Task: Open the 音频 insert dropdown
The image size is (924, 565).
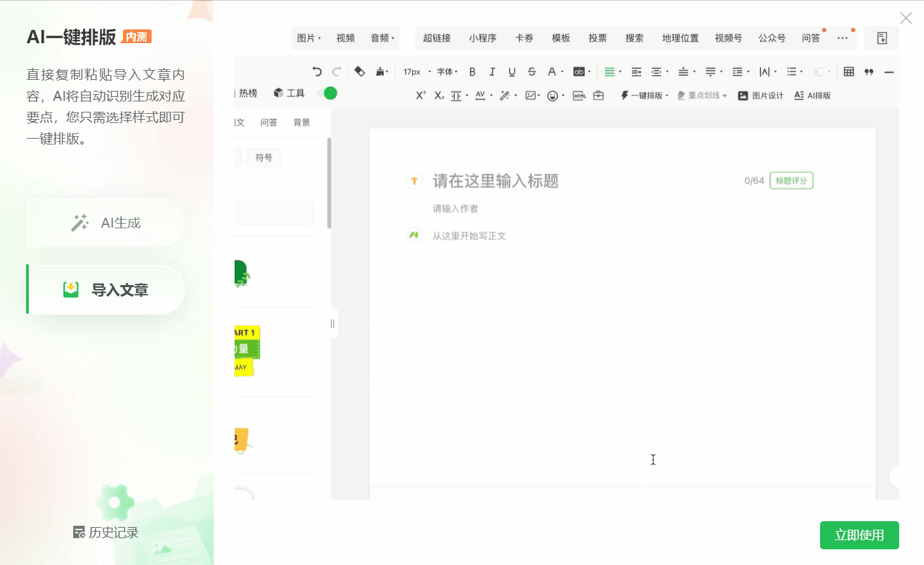Action: (x=382, y=38)
